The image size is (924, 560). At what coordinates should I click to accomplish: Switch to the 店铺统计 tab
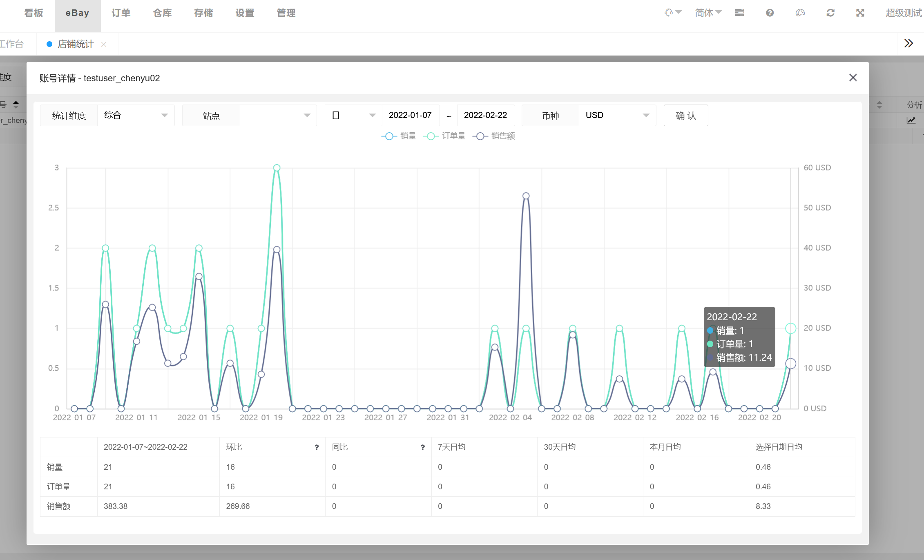pos(76,44)
